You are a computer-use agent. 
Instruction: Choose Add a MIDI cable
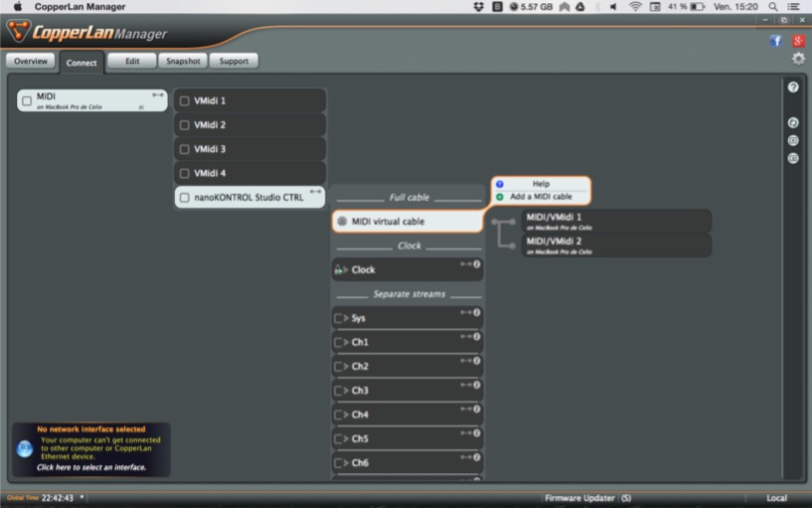pos(541,197)
